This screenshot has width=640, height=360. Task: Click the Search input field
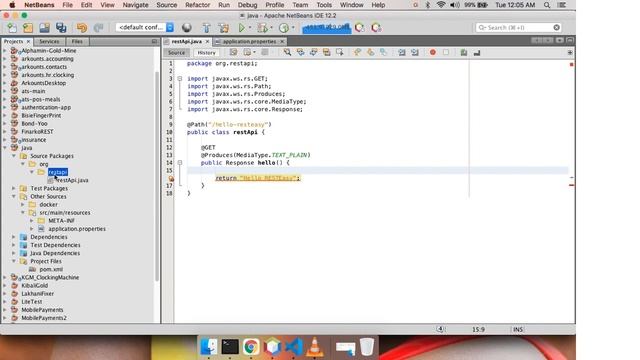click(x=518, y=27)
